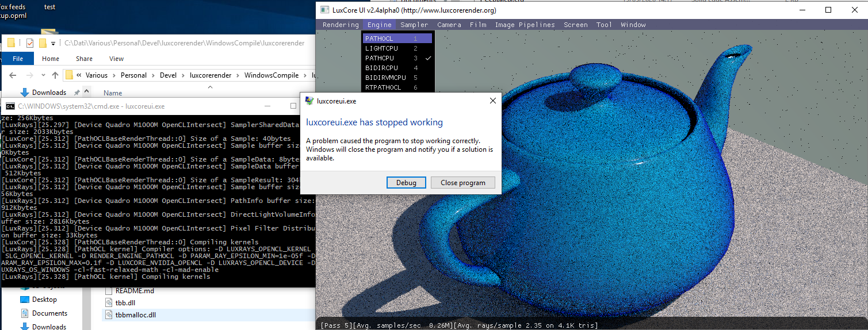
Task: Expand the Customize Quick Access Toolbar dropdown
Action: point(53,43)
